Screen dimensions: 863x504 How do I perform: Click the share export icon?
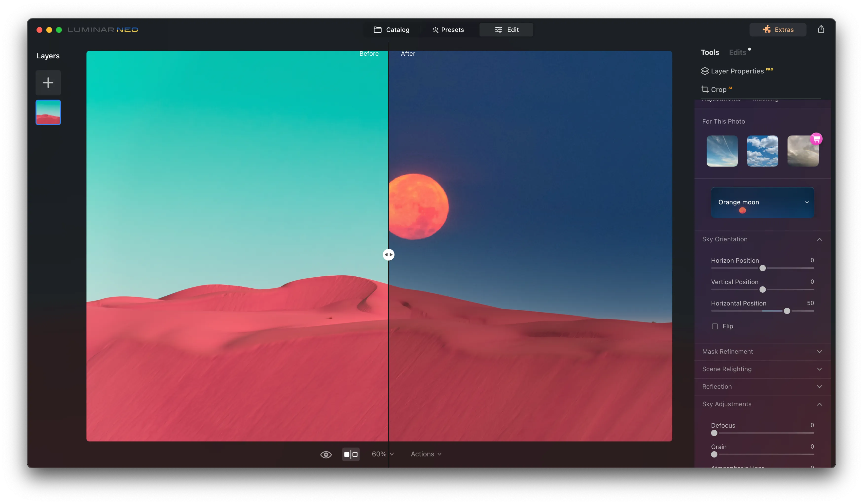821,29
